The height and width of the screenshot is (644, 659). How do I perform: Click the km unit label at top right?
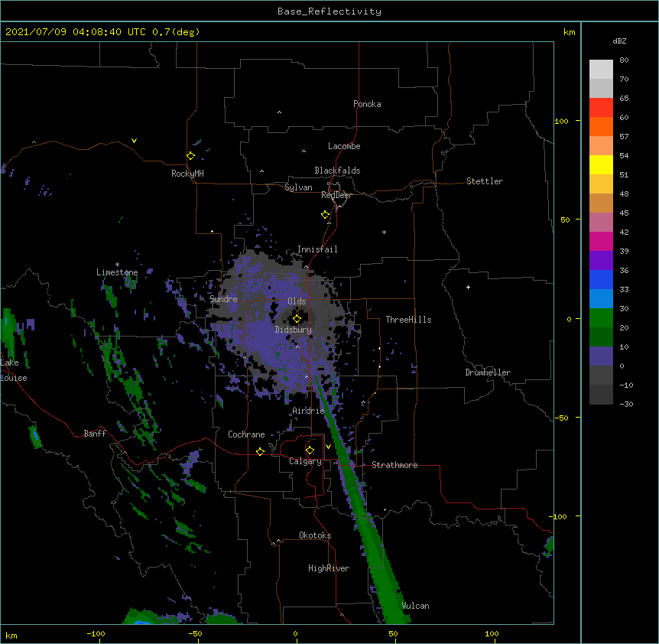coord(569,32)
